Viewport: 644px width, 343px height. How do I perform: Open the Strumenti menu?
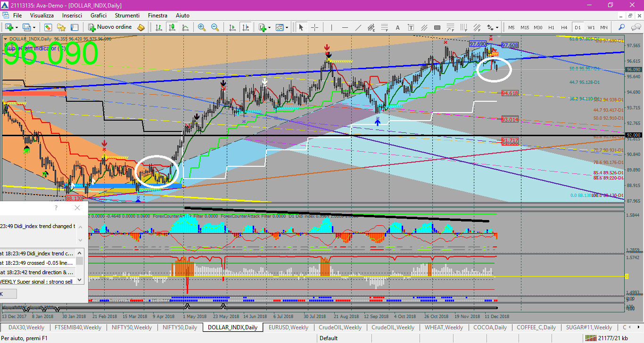tap(127, 16)
